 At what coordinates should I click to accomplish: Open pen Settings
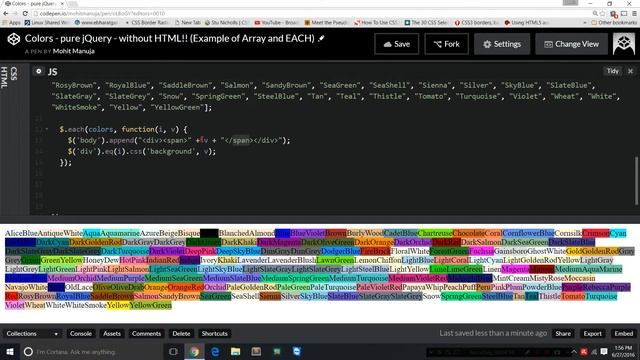502,44
